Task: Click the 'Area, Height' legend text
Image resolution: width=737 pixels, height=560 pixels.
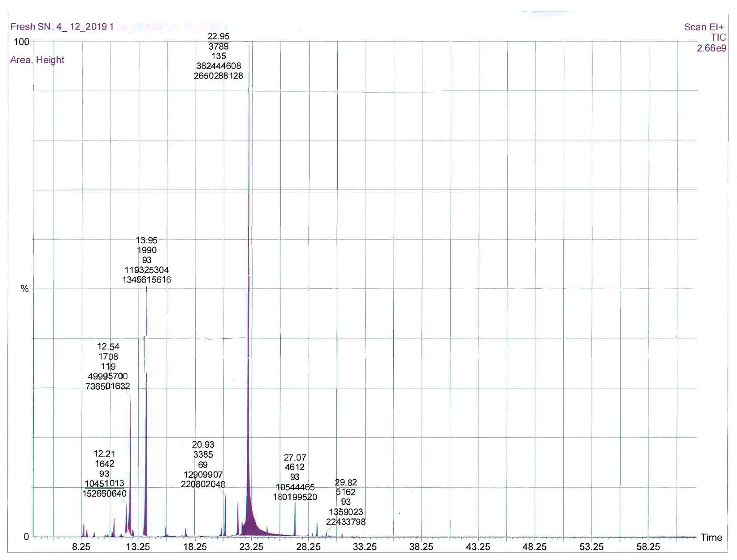Action: pos(37,60)
